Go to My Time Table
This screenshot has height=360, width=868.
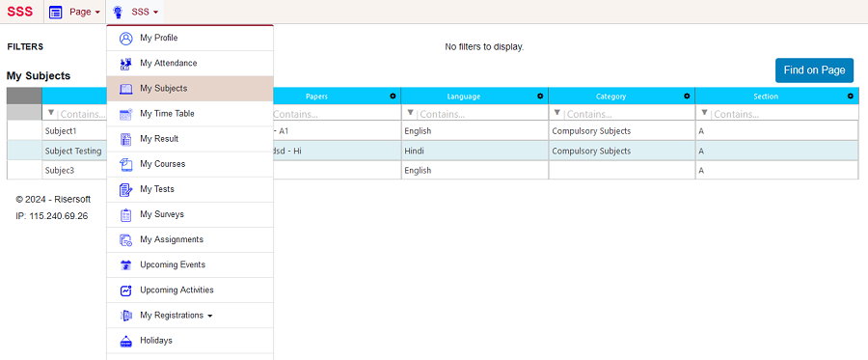[x=190, y=114]
